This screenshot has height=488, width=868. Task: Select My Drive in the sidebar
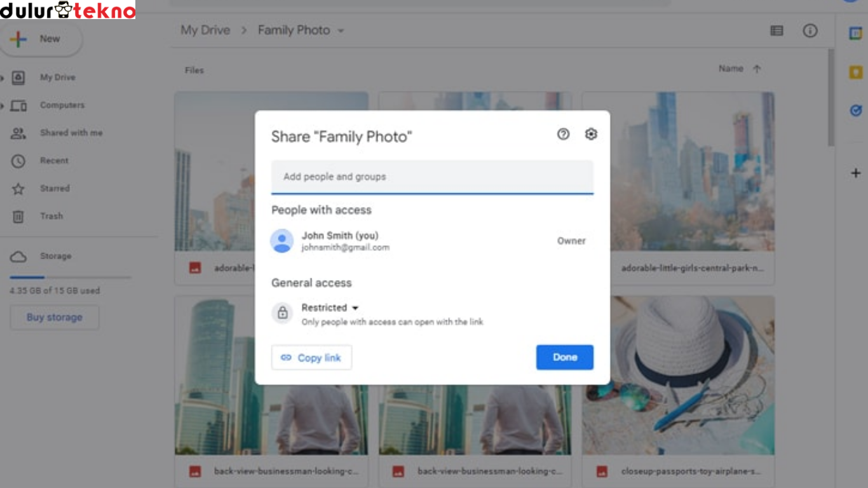click(x=57, y=78)
